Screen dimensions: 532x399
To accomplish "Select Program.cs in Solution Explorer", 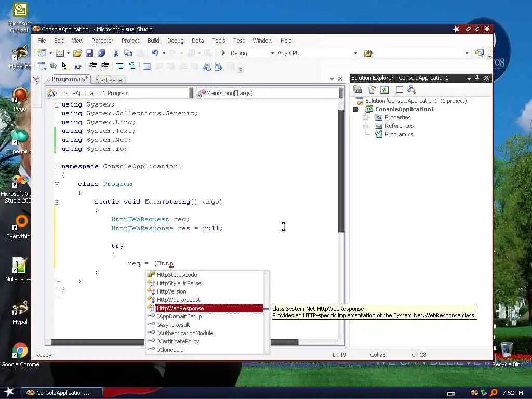I will pyautogui.click(x=398, y=135).
